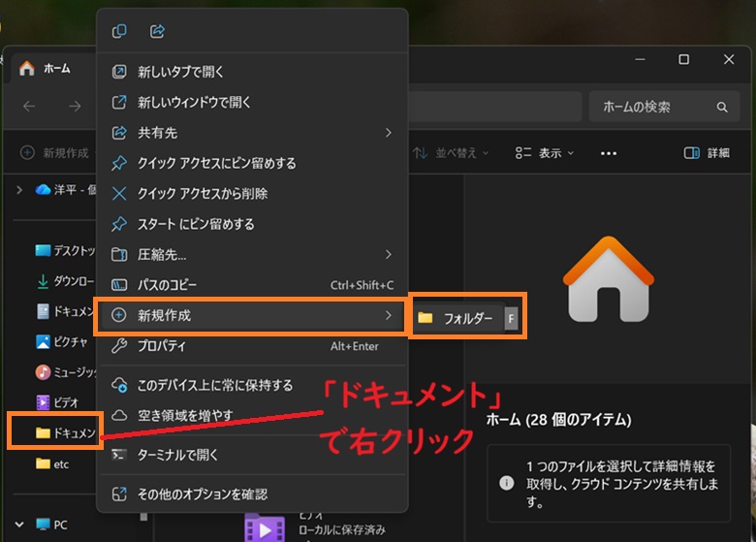
Task: Open the 新規作成 toolbar button
Action: point(55,153)
